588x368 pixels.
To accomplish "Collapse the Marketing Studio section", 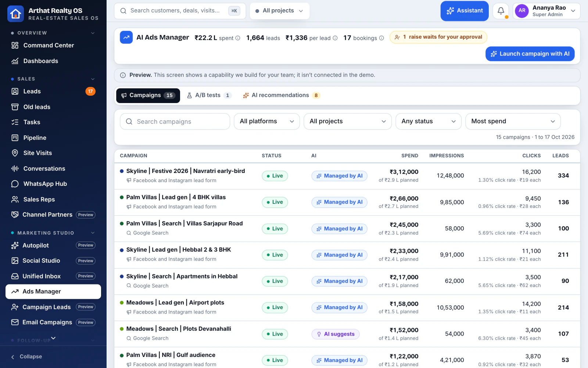I will click(93, 233).
